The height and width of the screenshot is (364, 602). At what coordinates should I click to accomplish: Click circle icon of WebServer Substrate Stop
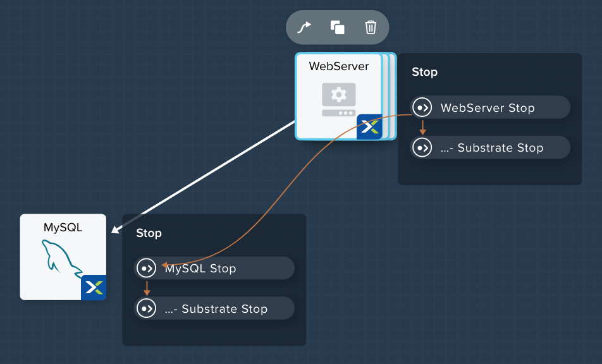tap(422, 148)
